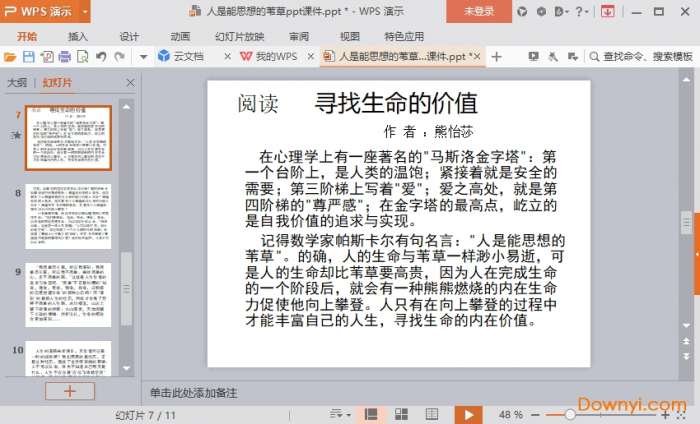
Task: Switch to the 幻灯片 thumbnails pane tab
Action: click(x=57, y=83)
